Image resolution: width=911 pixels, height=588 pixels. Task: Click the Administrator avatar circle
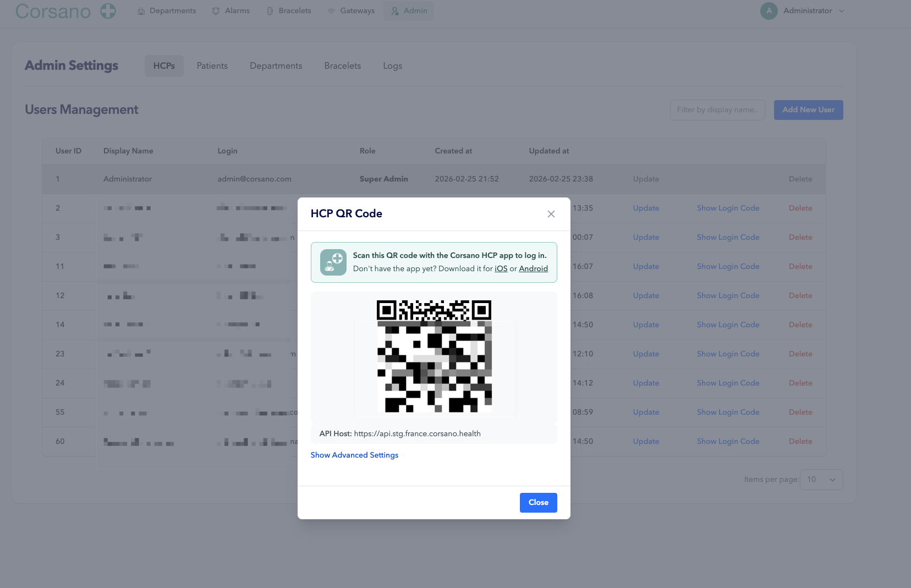[769, 11]
